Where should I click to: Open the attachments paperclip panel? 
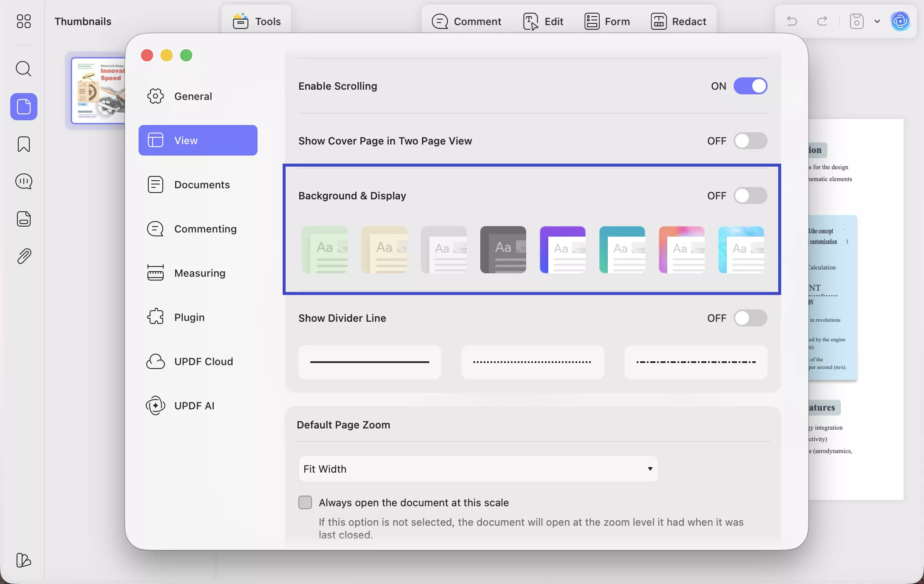[x=24, y=256]
